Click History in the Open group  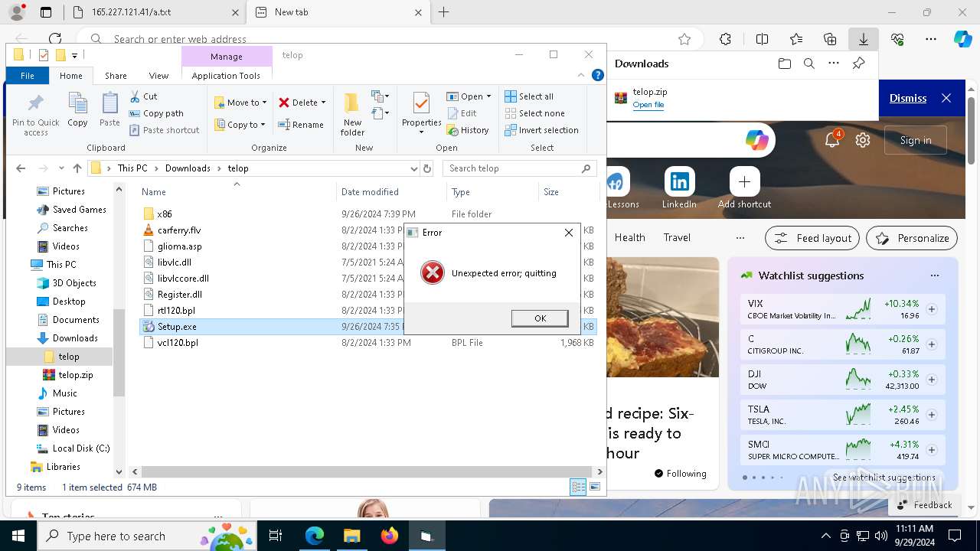[x=468, y=130]
